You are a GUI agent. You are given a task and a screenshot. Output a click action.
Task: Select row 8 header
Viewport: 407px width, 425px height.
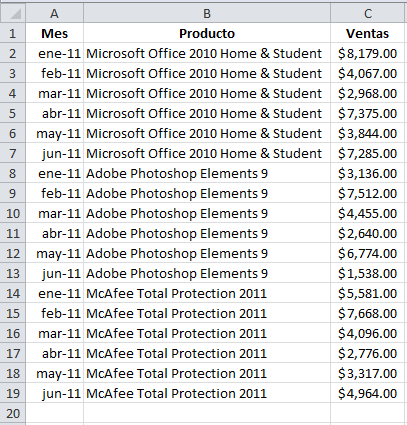(x=13, y=173)
